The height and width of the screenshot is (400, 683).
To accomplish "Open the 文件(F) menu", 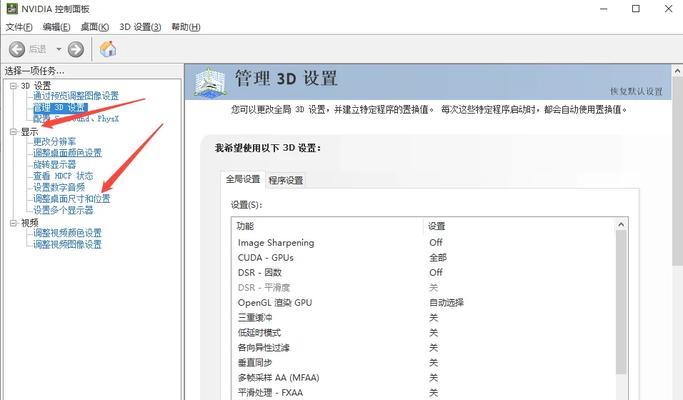I will [x=19, y=27].
